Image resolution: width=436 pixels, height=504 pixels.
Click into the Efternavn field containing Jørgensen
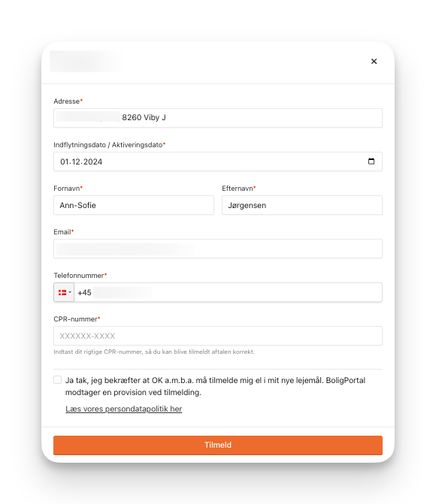click(x=302, y=205)
